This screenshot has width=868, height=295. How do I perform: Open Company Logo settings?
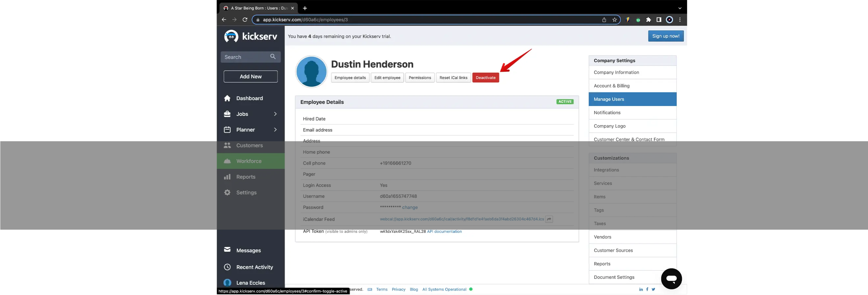coord(633,126)
